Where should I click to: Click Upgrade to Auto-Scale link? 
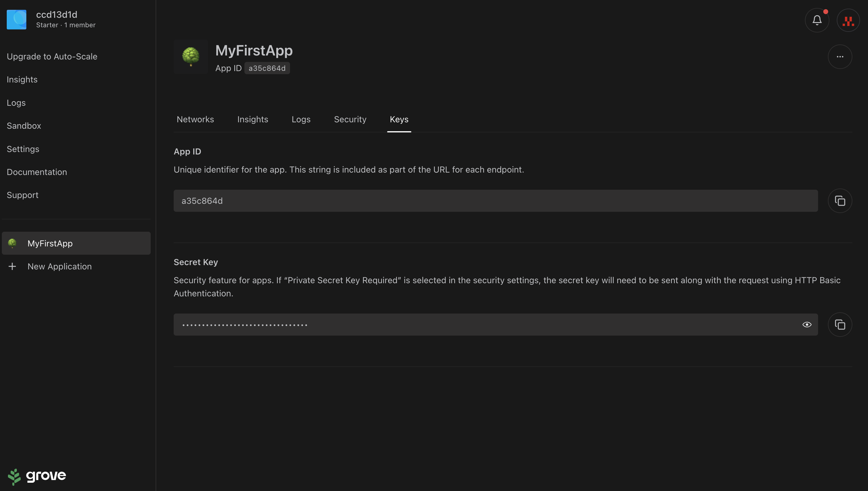52,57
